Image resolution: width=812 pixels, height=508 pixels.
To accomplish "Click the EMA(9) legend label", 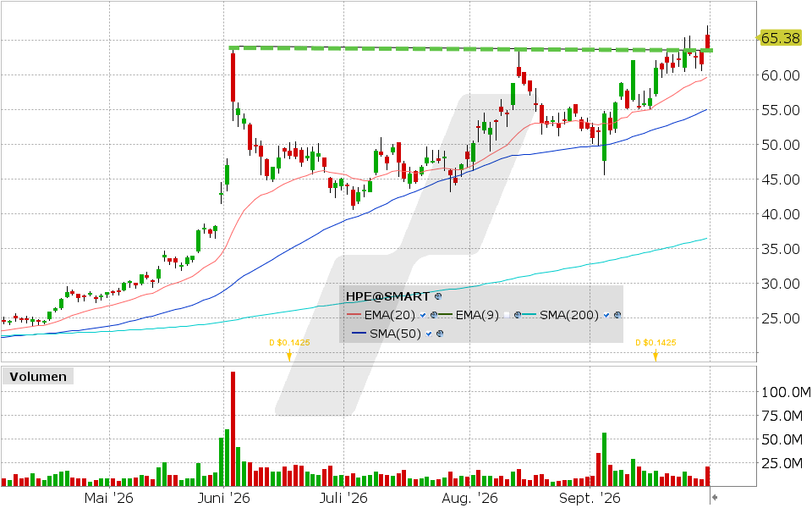I will coord(477,315).
